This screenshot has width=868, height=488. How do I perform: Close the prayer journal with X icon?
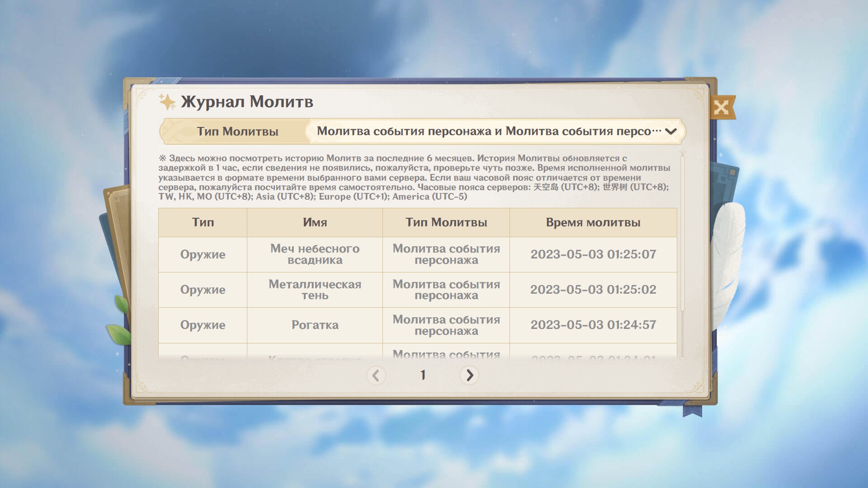click(721, 108)
